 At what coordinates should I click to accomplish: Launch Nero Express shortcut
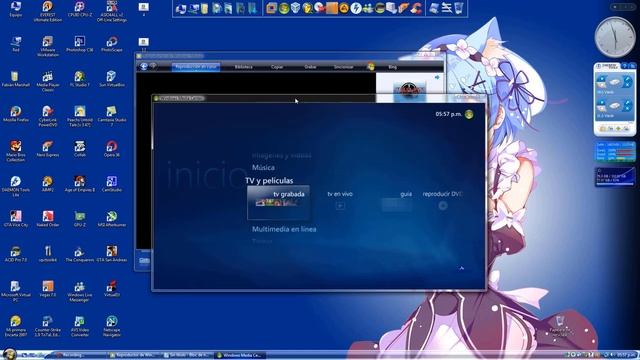pos(47,149)
